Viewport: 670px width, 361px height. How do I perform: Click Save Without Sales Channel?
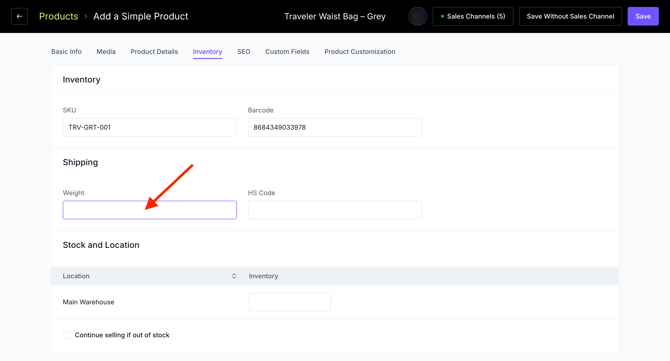click(x=570, y=16)
